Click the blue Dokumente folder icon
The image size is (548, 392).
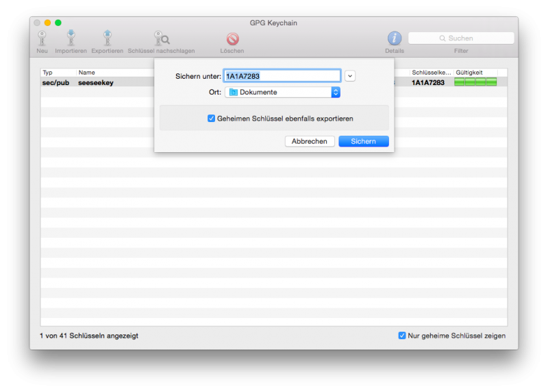coord(233,92)
